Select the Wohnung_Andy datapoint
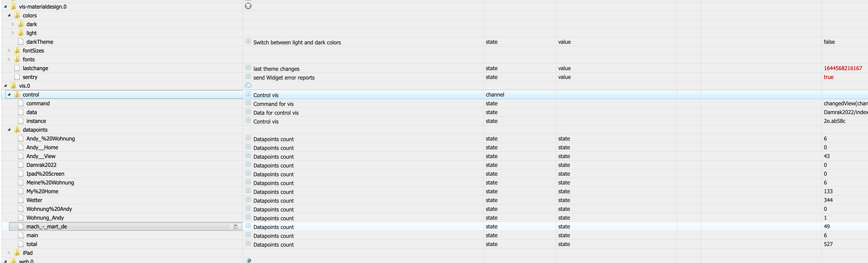This screenshot has height=263, width=868. pos(45,218)
